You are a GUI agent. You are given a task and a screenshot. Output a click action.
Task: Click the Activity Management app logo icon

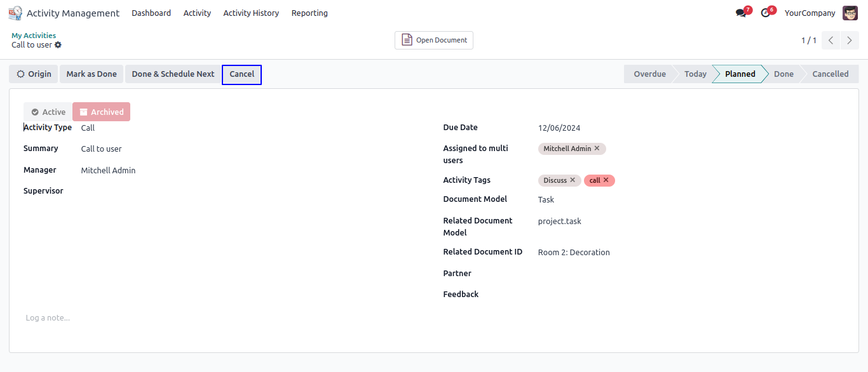click(15, 13)
